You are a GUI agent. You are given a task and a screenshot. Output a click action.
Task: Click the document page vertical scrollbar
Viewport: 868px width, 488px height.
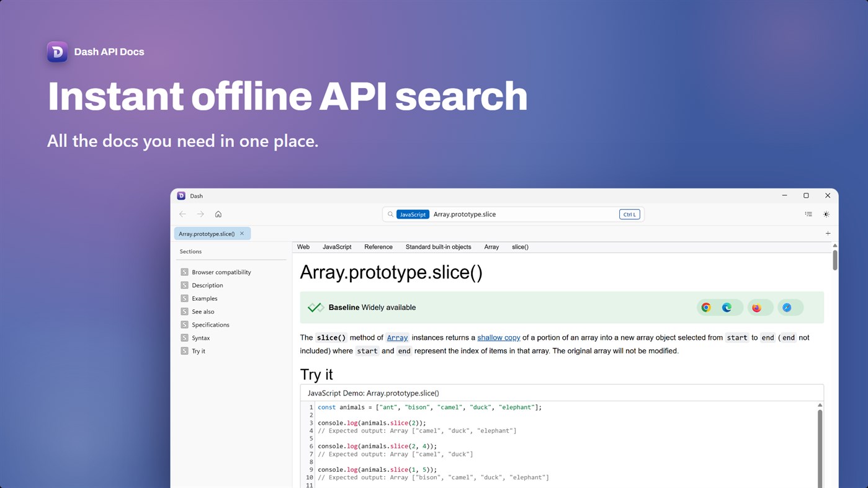pos(835,259)
